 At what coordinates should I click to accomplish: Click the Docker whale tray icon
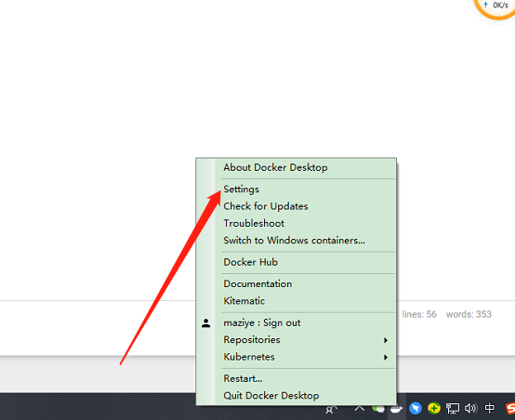396,409
